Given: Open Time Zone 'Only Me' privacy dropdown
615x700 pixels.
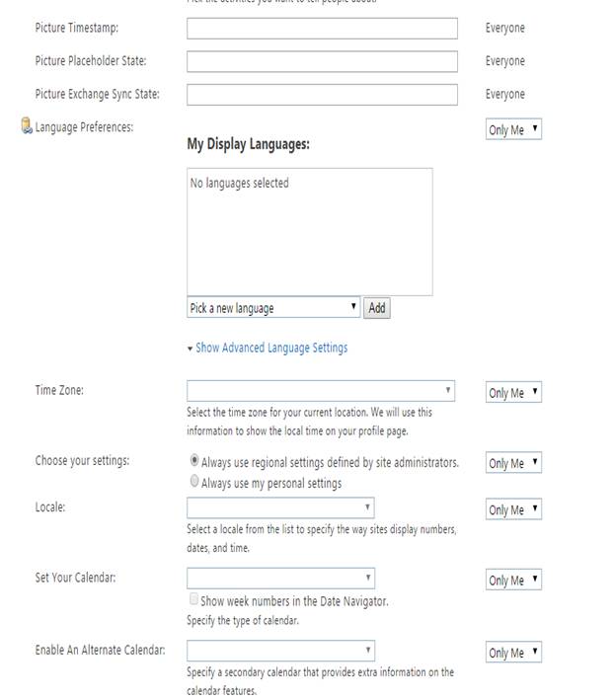Looking at the screenshot, I should click(513, 393).
